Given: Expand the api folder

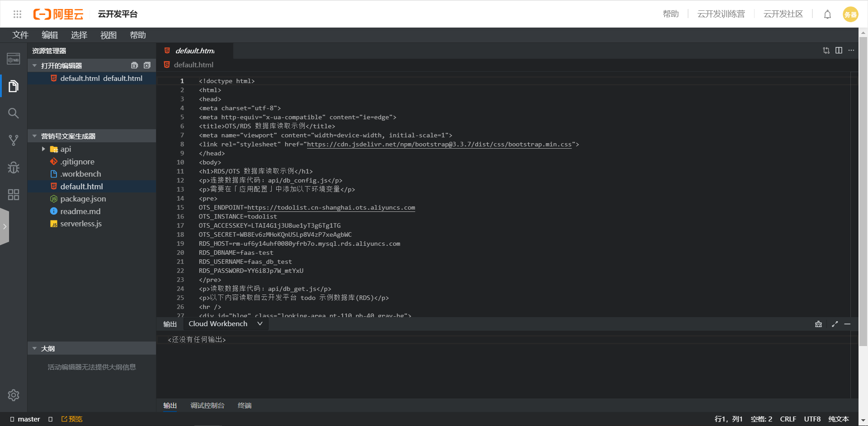Looking at the screenshot, I should tap(43, 149).
